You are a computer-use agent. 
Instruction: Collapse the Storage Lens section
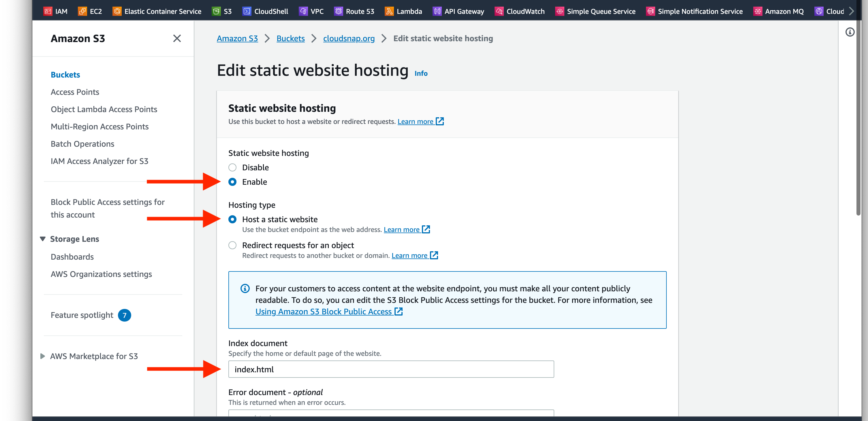pos(42,239)
